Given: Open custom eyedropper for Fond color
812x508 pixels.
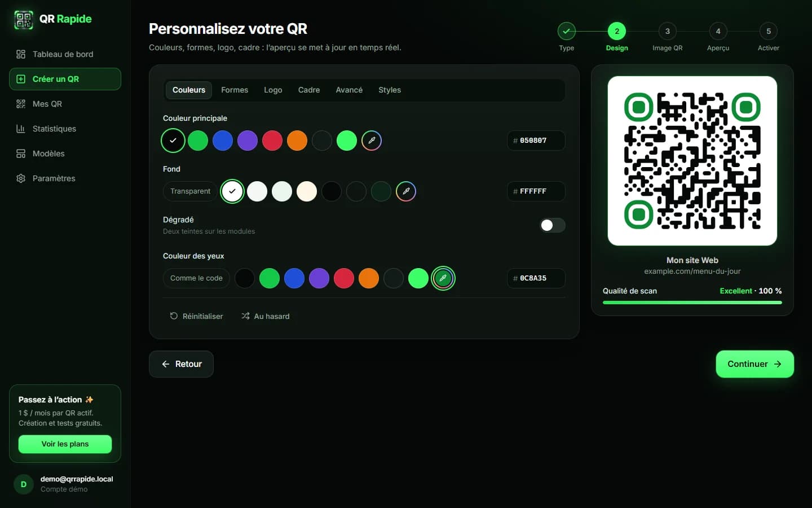Looking at the screenshot, I should click(x=406, y=191).
